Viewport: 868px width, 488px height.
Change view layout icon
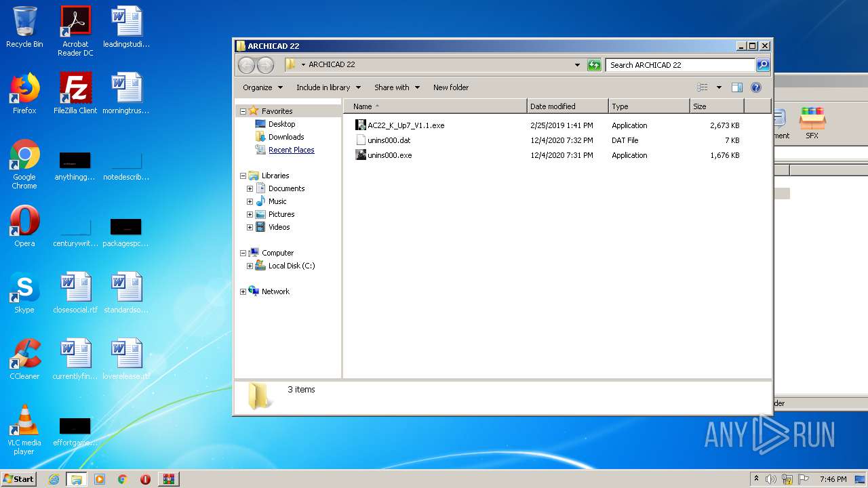[703, 87]
